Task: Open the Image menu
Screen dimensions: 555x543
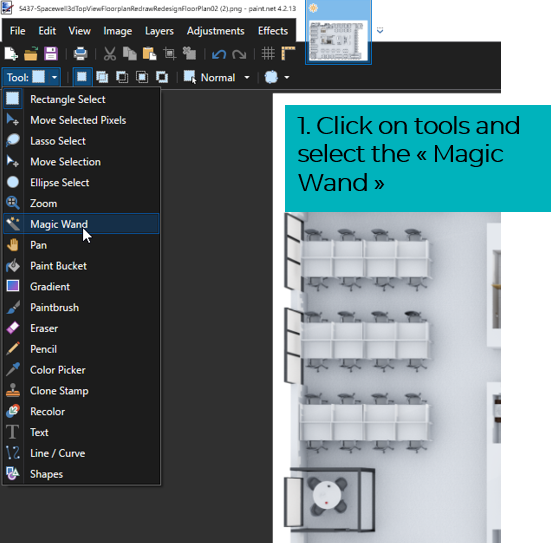Action: point(118,31)
